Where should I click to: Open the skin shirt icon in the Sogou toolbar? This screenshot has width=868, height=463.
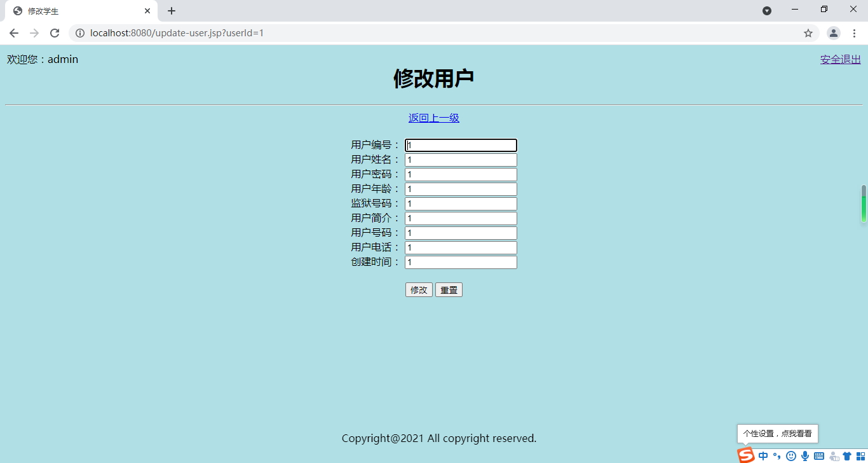[847, 456]
